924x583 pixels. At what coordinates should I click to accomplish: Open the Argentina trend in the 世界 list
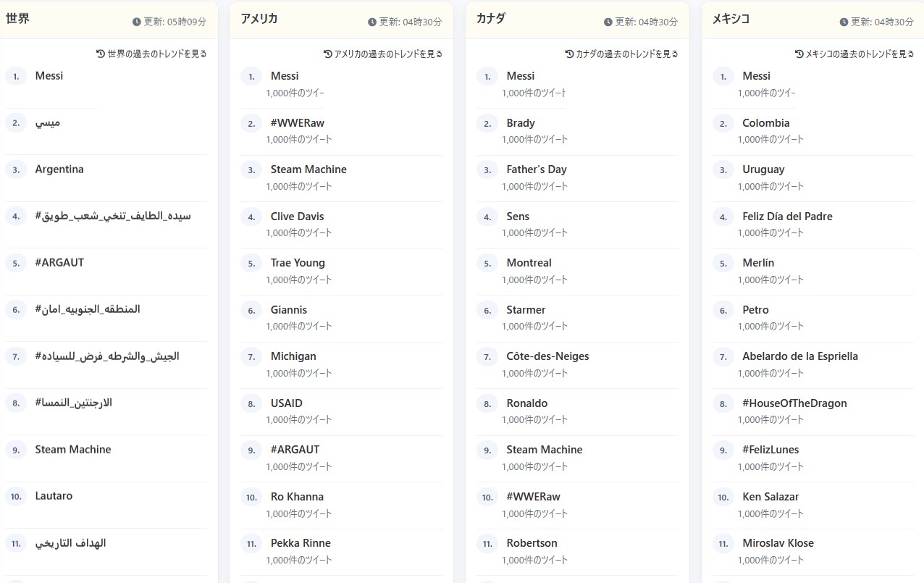click(59, 169)
